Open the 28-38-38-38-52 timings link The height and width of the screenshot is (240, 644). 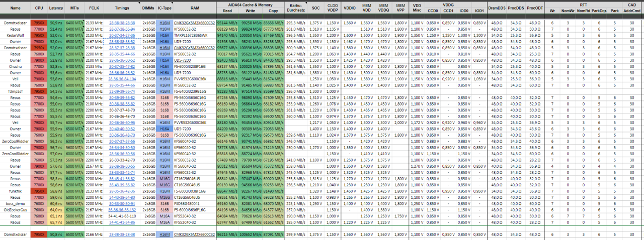coord(122,42)
